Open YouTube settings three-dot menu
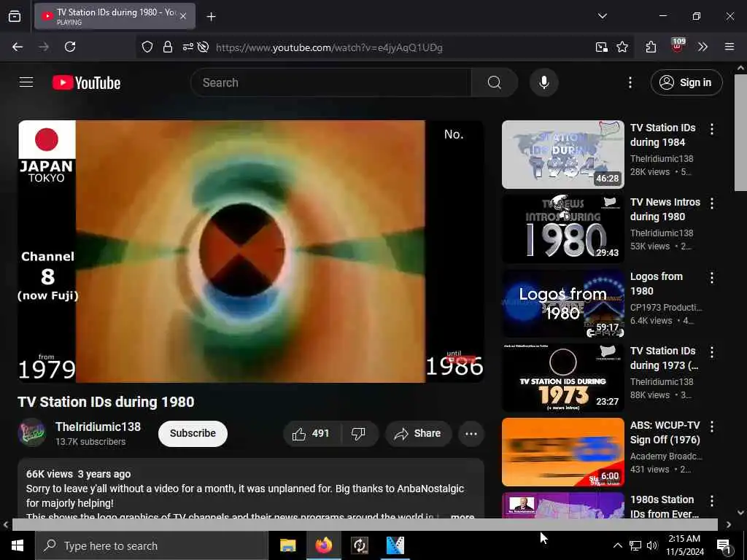The width and height of the screenshot is (747, 560). (630, 82)
